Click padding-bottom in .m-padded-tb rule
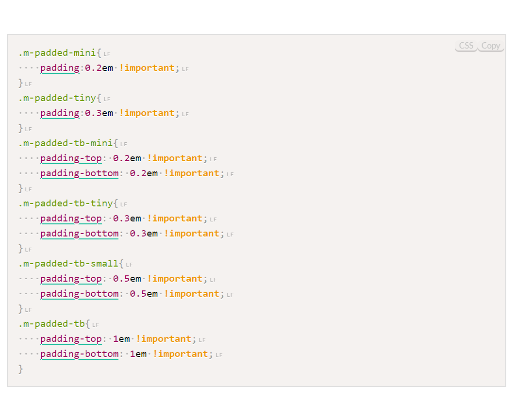This screenshot has height=405, width=532. (80, 354)
